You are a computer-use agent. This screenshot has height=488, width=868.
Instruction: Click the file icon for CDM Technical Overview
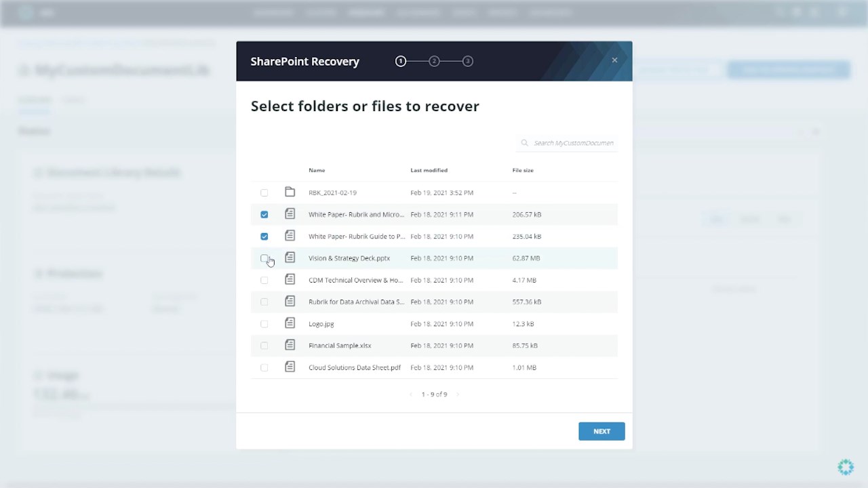click(x=290, y=279)
